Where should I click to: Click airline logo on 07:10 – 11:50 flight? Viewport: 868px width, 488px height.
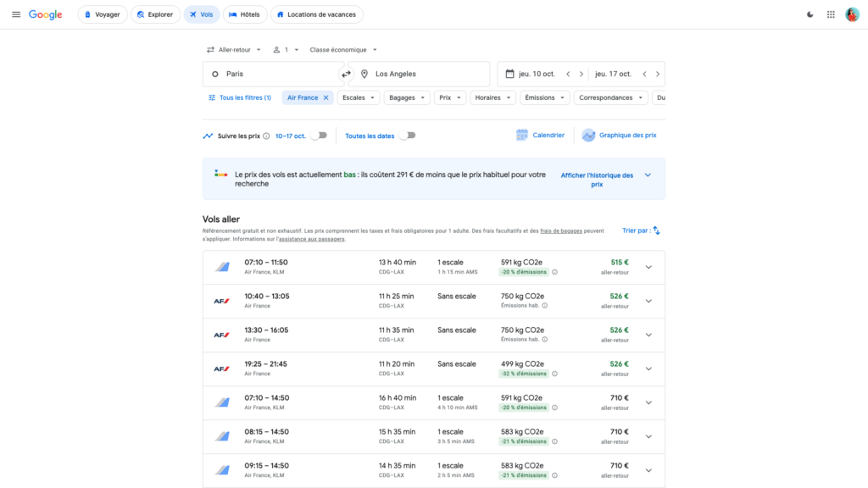(222, 267)
